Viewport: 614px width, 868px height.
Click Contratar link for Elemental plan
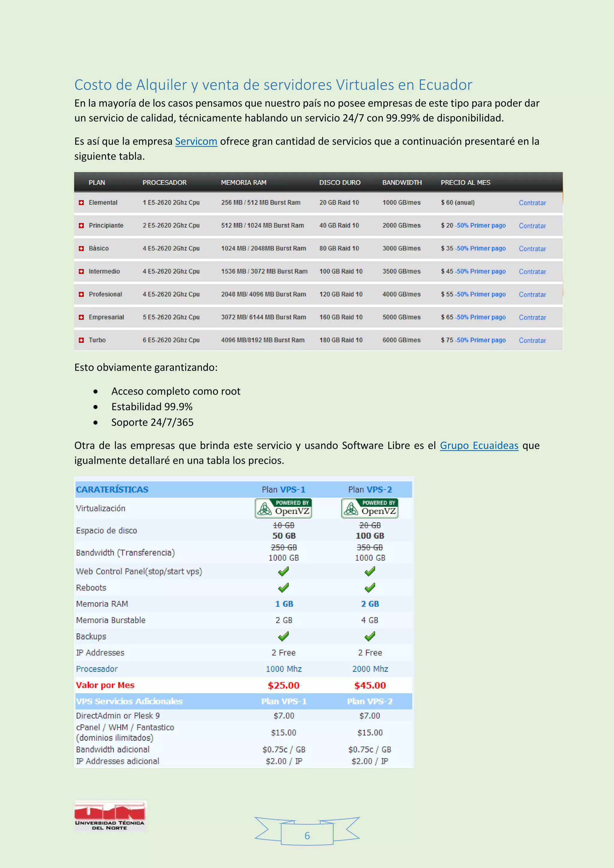pyautogui.click(x=532, y=203)
